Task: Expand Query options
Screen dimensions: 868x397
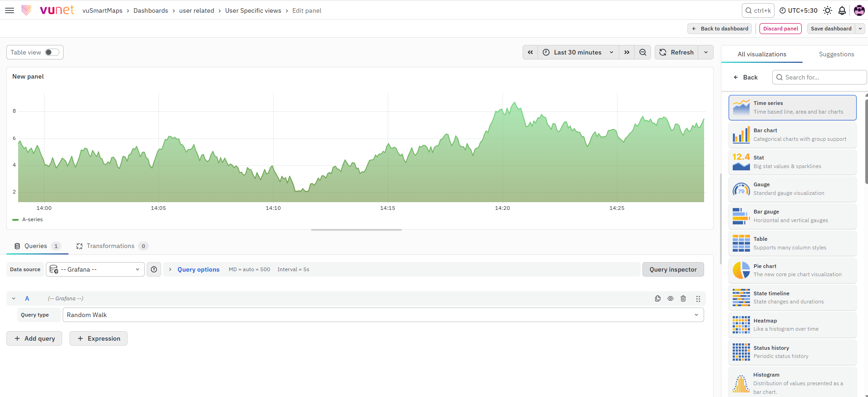Action: click(x=198, y=269)
